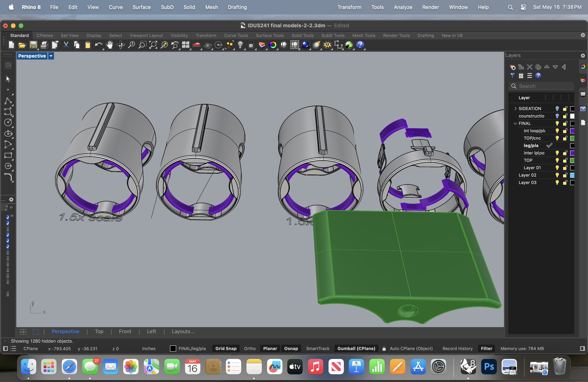Click the blue question mark Help toolbar icon
Viewport: 588px width, 382px height.
tap(360, 45)
